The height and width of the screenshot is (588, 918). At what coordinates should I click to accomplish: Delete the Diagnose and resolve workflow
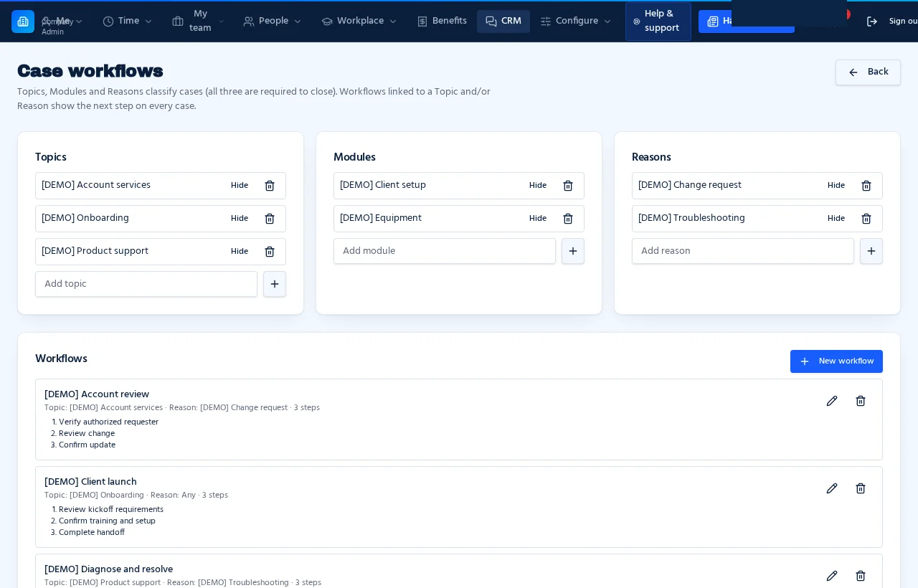click(861, 576)
